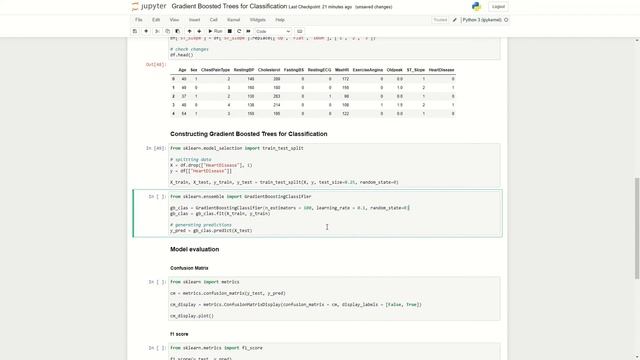Click the Trusted notebook indicator
The height and width of the screenshot is (360, 640).
440,20
